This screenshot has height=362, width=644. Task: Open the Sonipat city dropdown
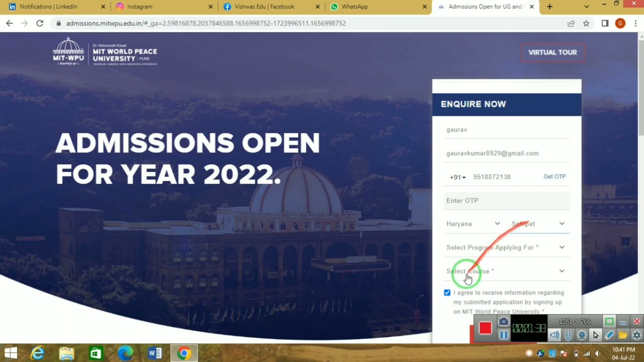pos(539,224)
